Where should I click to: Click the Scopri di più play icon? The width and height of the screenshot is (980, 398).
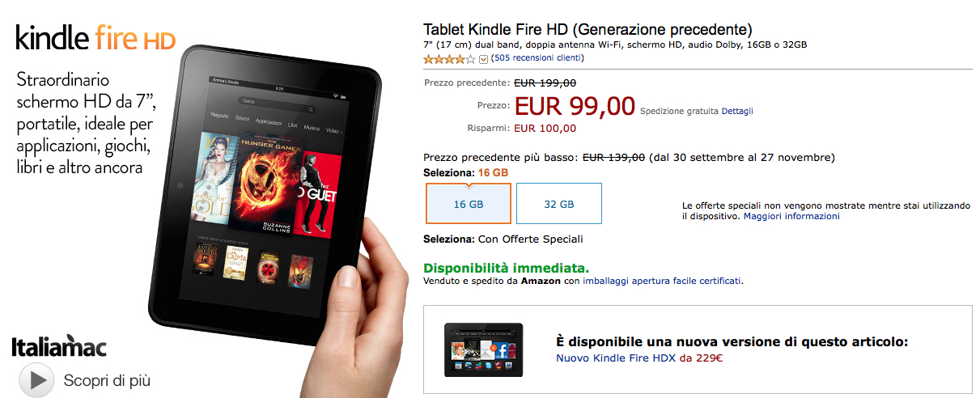pos(36,379)
